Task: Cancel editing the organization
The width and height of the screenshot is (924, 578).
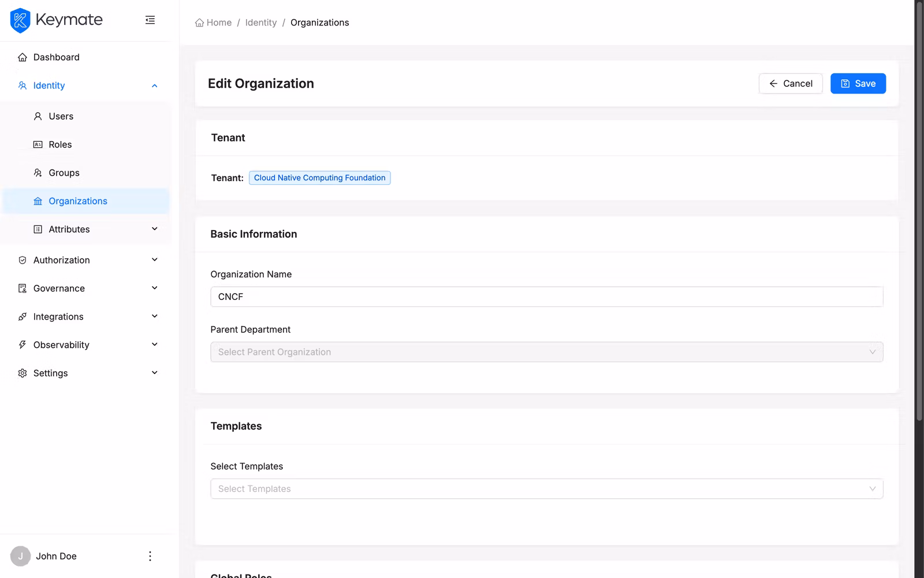Action: tap(791, 83)
